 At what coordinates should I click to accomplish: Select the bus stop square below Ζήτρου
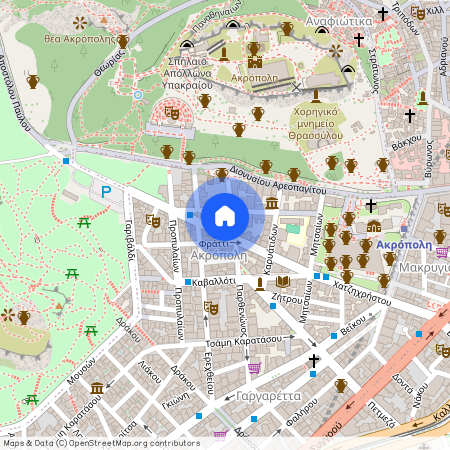tap(273, 306)
